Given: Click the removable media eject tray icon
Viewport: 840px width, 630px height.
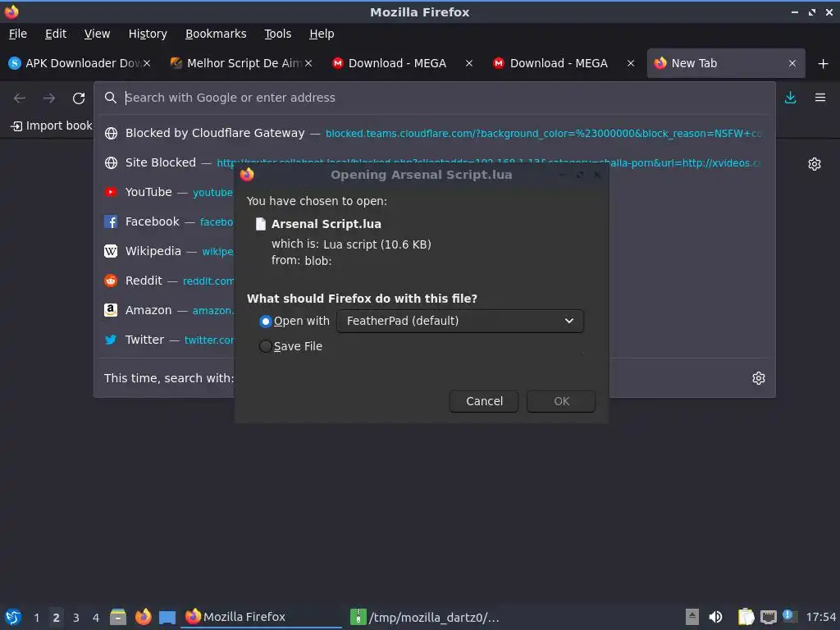Looking at the screenshot, I should (x=692, y=617).
